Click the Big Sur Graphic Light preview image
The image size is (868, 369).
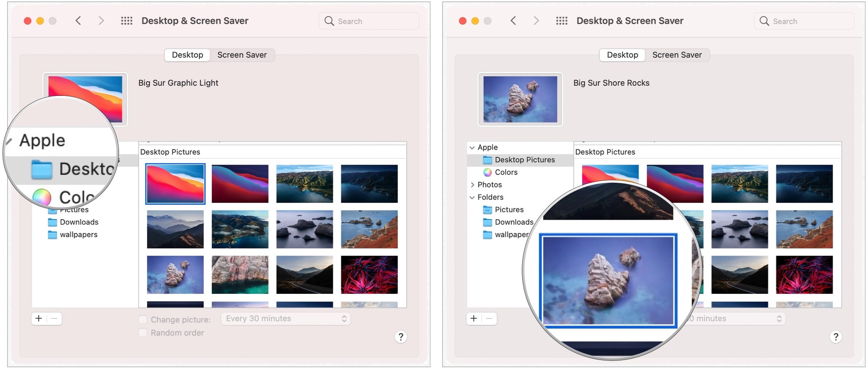pos(85,99)
